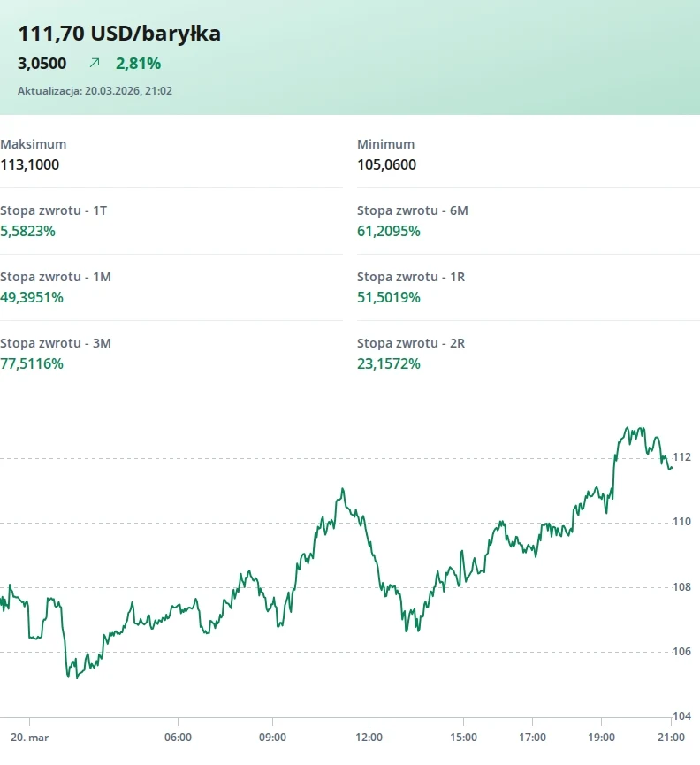Click the Stopa zwrotu - 1T label

point(54,210)
